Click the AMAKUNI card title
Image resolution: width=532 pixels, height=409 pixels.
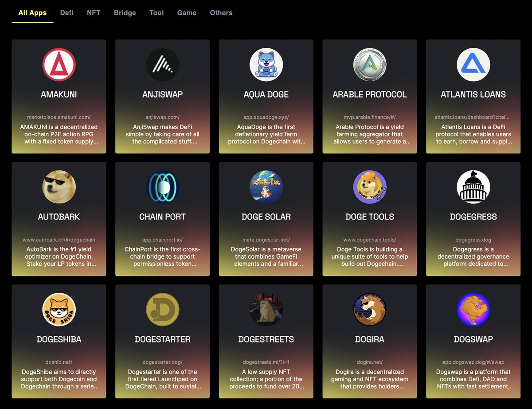pos(59,94)
